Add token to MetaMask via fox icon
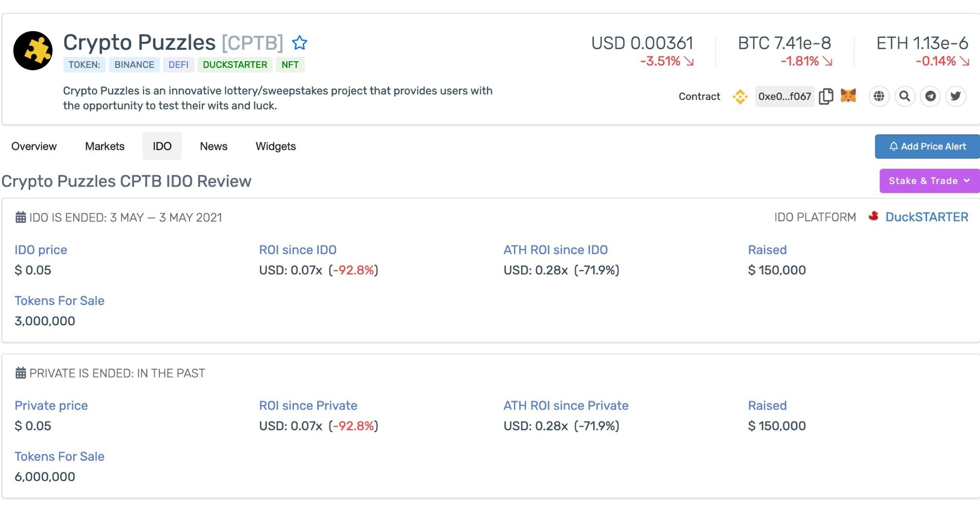The width and height of the screenshot is (980, 513). tap(848, 96)
